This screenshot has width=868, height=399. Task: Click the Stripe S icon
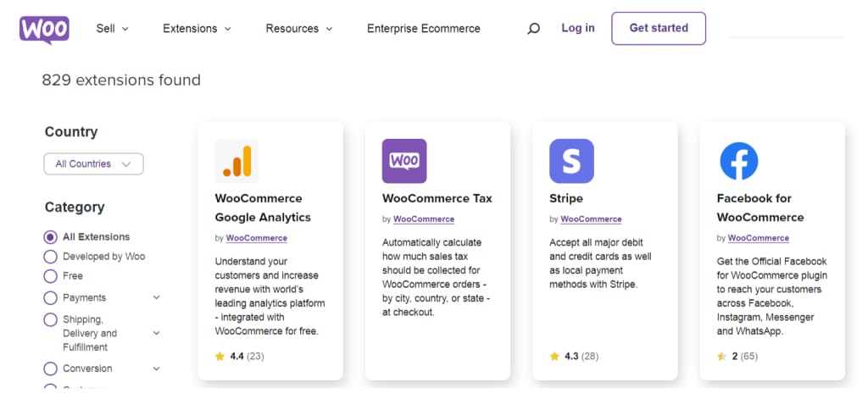tap(572, 161)
